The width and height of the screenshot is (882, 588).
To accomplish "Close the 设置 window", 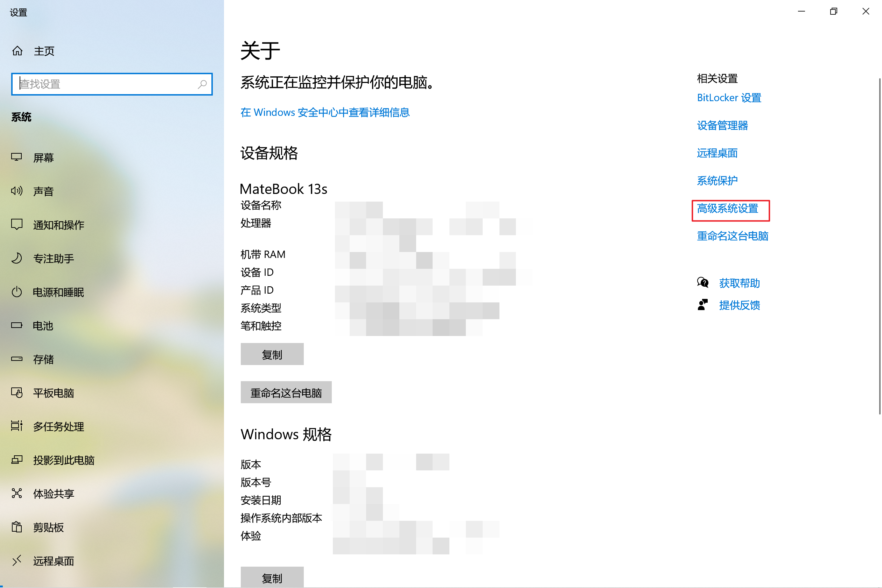I will [x=866, y=11].
